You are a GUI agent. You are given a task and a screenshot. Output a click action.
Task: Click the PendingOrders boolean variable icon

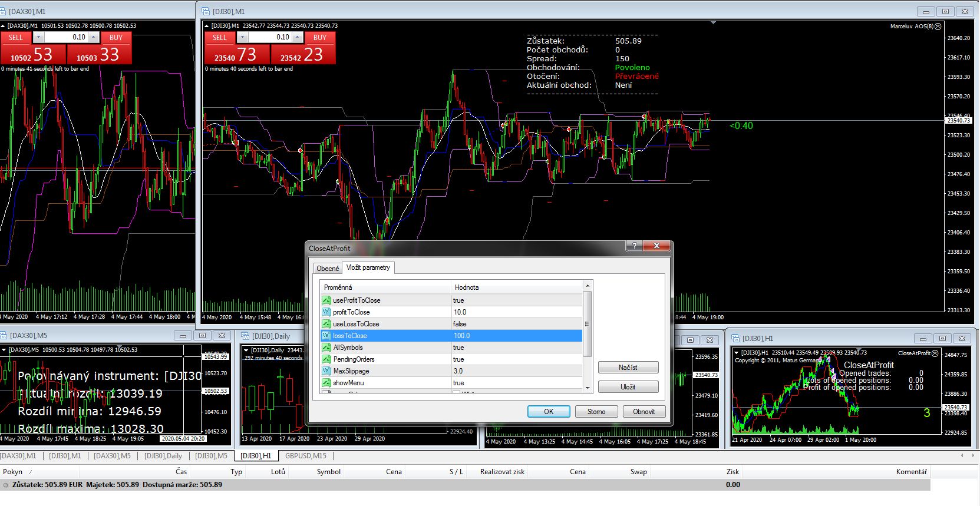(326, 359)
